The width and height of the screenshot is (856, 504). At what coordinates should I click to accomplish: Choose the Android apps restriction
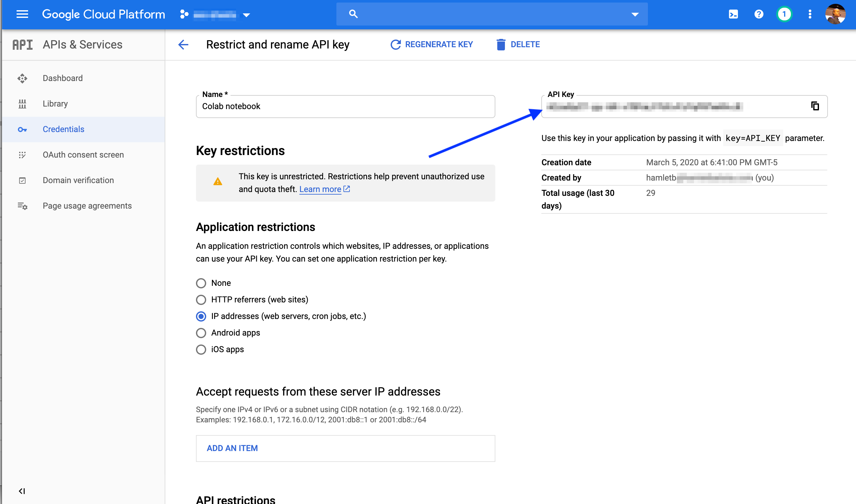[201, 333]
